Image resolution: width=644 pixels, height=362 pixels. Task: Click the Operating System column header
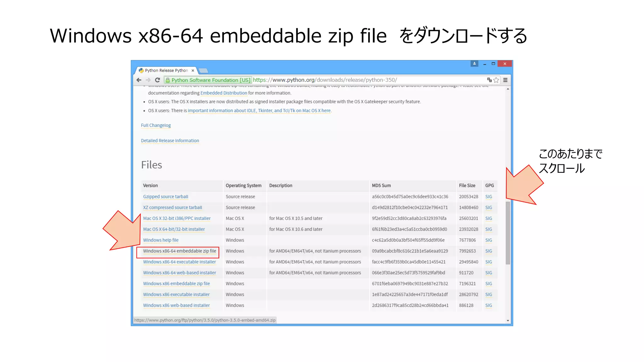coord(243,186)
